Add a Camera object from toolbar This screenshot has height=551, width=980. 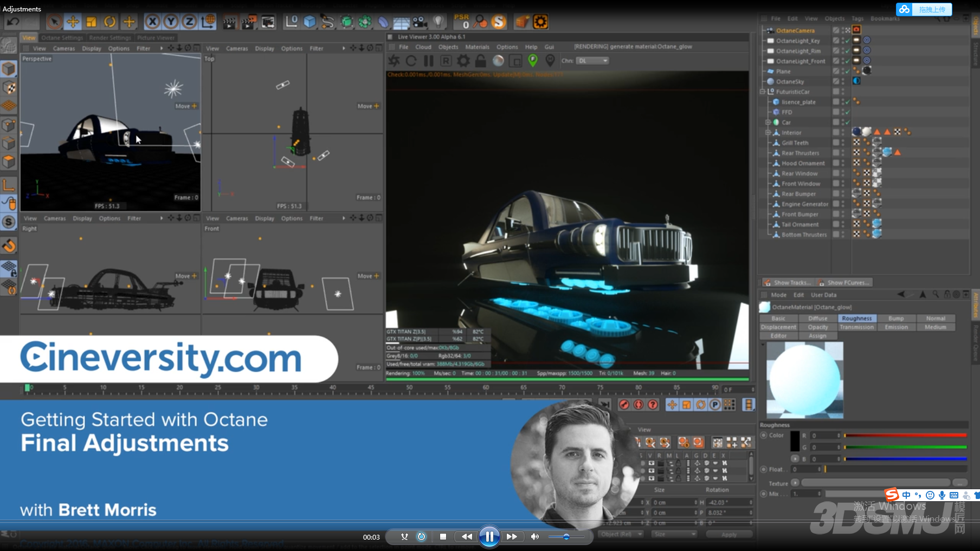click(420, 22)
